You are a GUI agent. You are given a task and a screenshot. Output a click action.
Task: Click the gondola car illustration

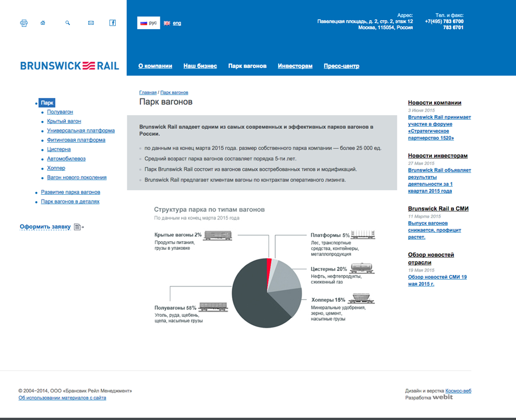point(214,307)
